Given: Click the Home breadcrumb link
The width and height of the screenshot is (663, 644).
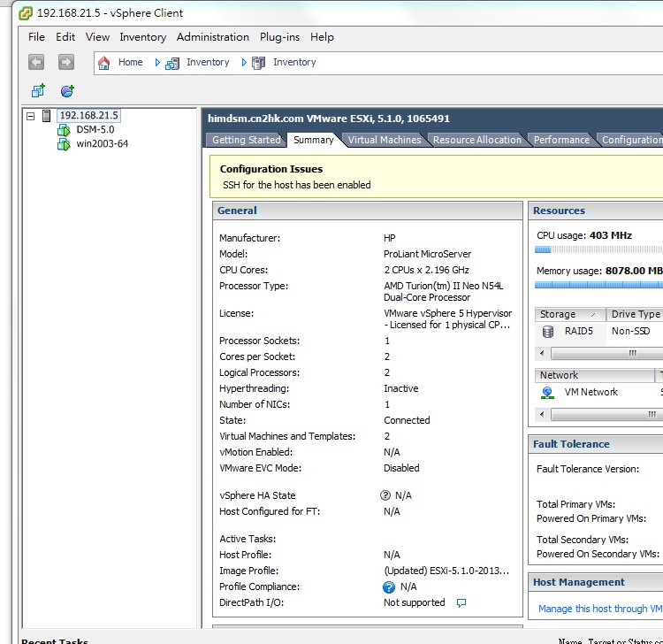Looking at the screenshot, I should (130, 62).
